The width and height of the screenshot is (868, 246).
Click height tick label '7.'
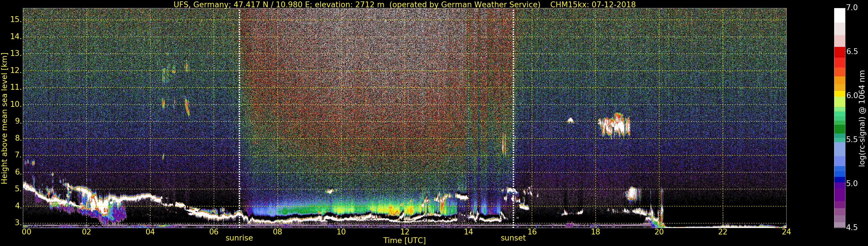[x=18, y=155]
